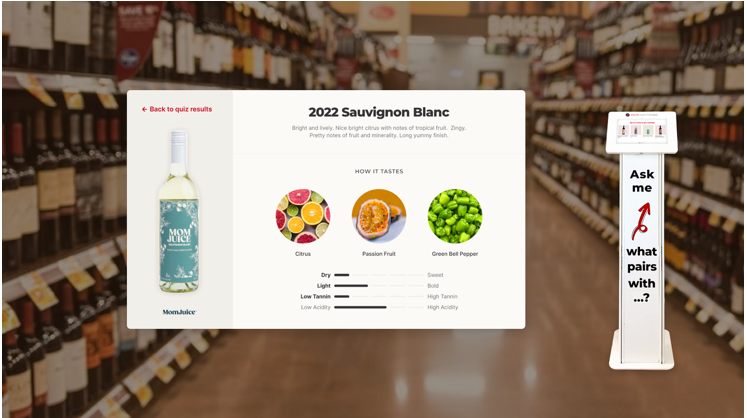Click the Low Acidity scale bar
Image resolution: width=747 pixels, height=418 pixels.
[379, 307]
